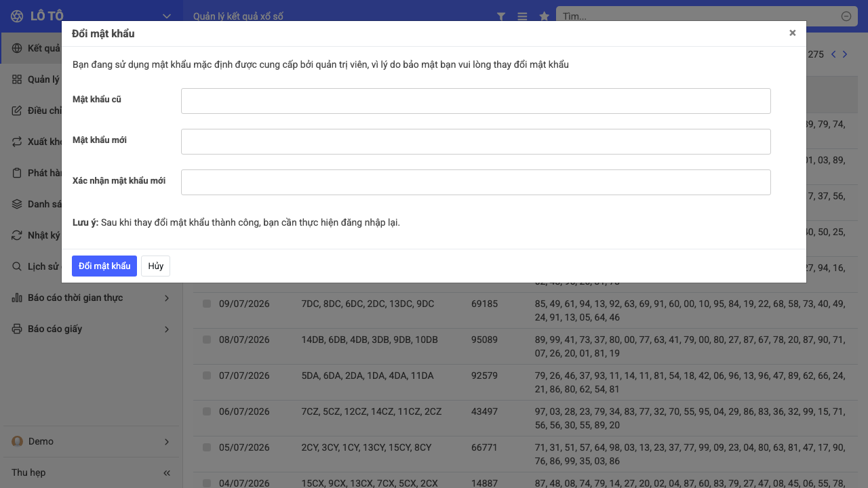Expand the Báo cáo giấy submenu

pos(167,329)
